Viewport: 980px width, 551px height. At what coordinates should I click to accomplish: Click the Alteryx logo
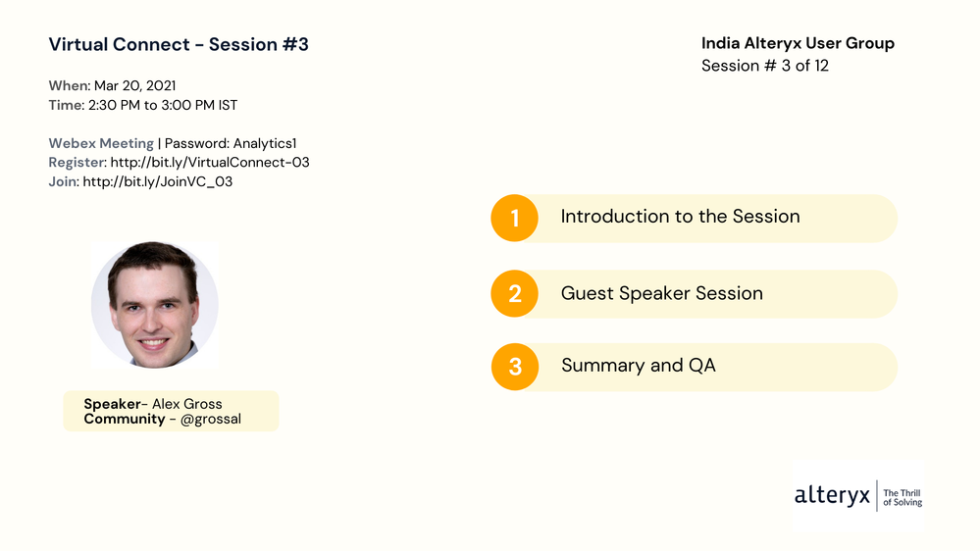click(x=832, y=496)
